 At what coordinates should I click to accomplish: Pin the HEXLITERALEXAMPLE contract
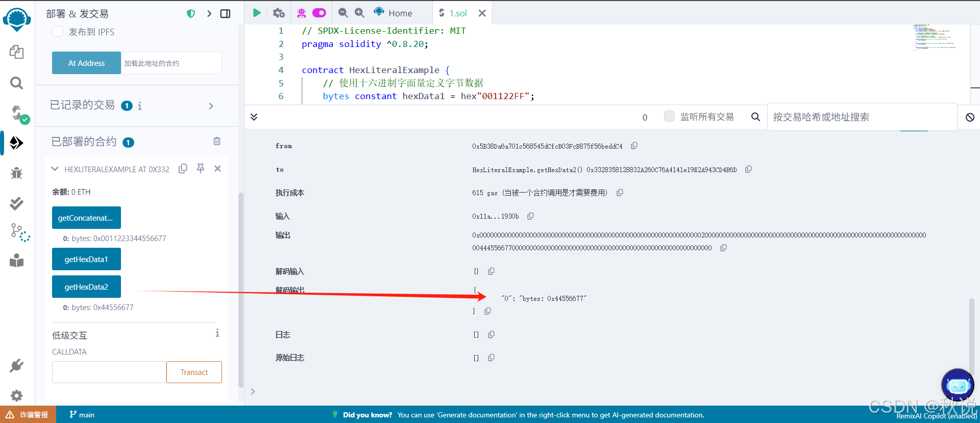[201, 168]
